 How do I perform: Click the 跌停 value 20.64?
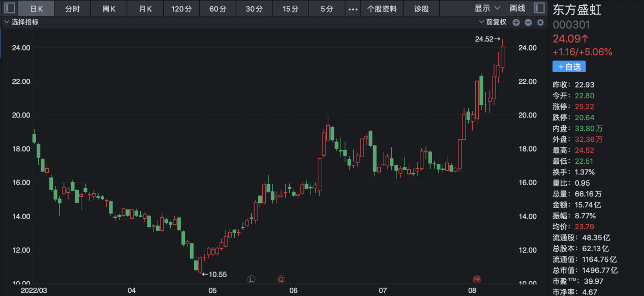click(585, 117)
